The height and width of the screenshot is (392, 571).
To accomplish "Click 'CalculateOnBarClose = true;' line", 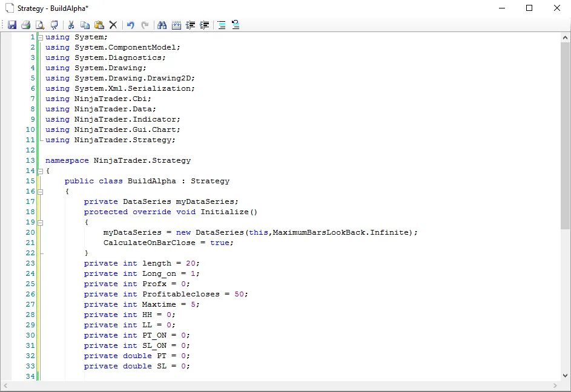I will [x=168, y=243].
